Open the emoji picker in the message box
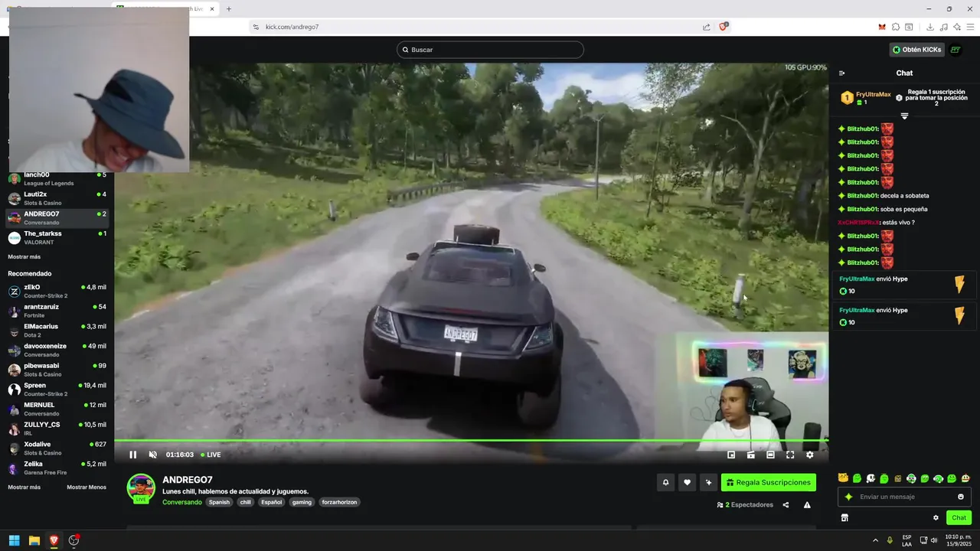 [961, 497]
